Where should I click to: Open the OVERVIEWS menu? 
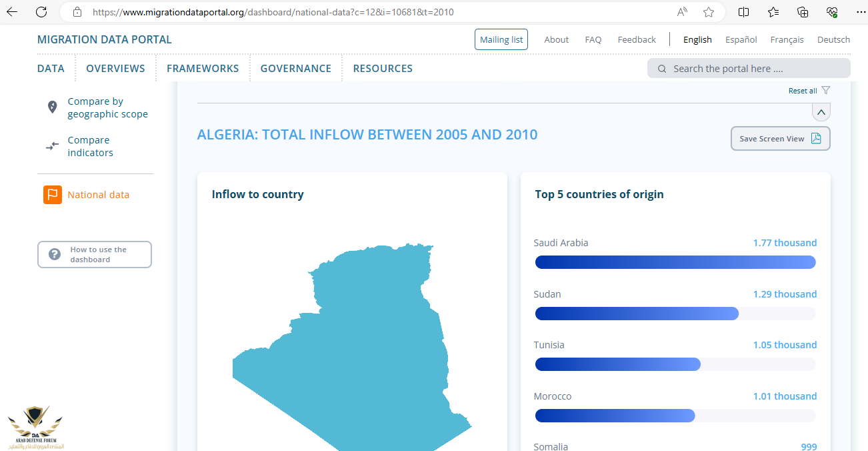(x=115, y=69)
